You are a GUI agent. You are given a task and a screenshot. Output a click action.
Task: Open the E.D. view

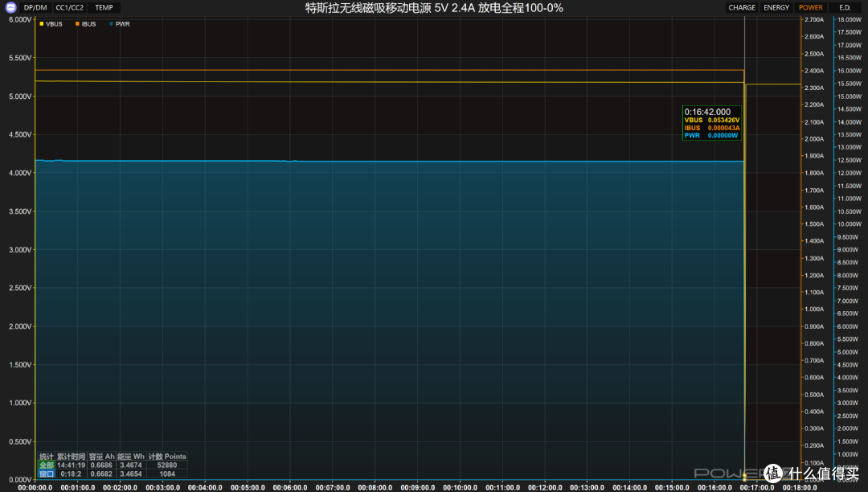845,8
